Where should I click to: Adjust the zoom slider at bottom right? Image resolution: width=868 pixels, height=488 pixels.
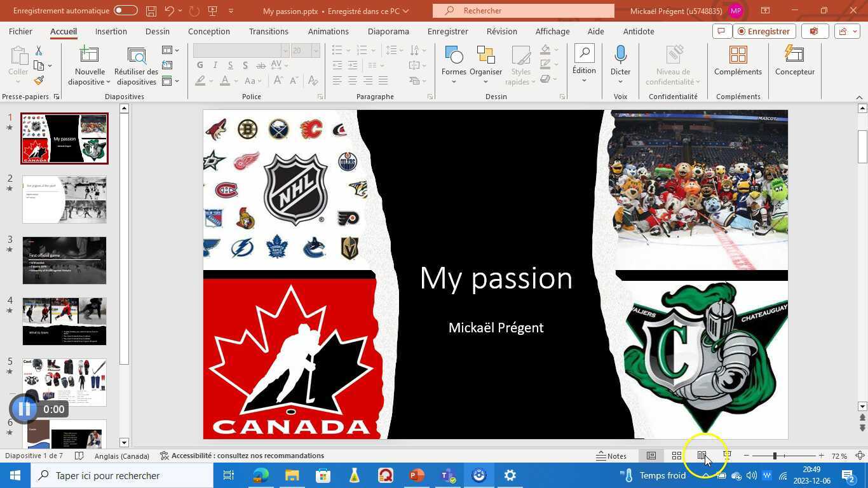pos(774,456)
